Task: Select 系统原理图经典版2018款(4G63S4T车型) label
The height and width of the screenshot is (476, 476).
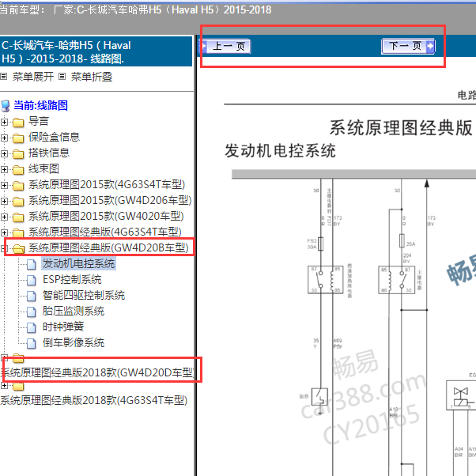Action: tap(94, 400)
